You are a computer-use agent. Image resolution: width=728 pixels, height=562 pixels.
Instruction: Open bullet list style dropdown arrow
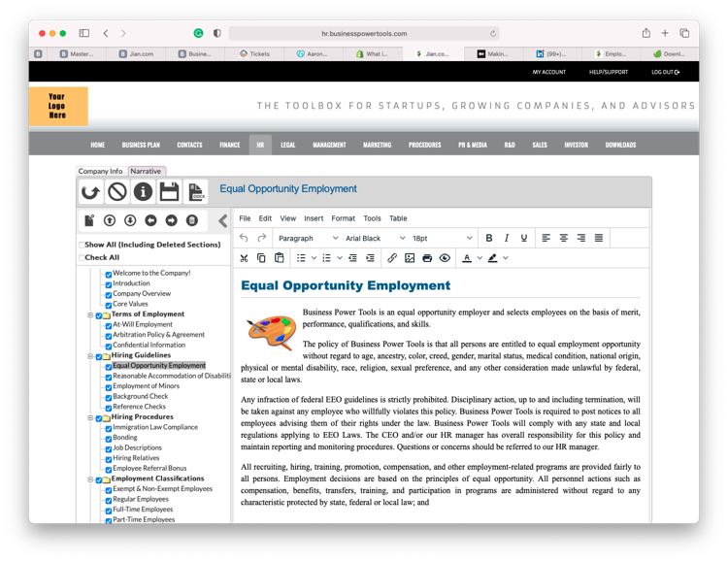tap(314, 258)
